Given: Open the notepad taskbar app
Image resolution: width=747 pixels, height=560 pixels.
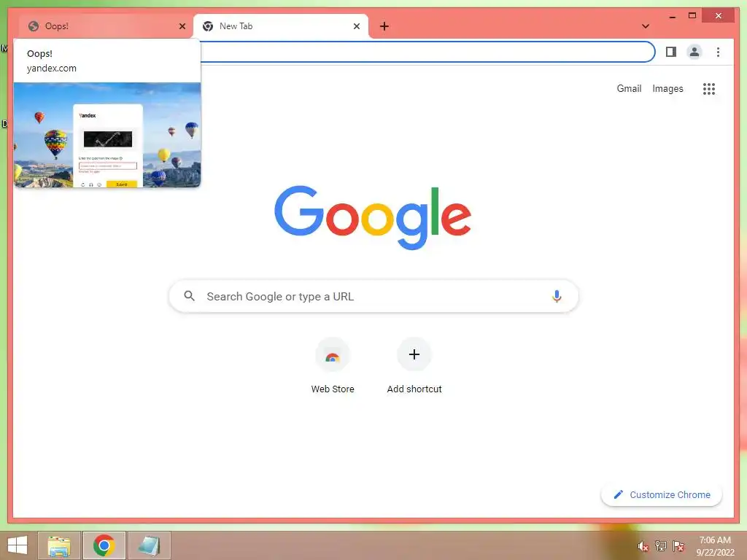Looking at the screenshot, I should pos(149,545).
